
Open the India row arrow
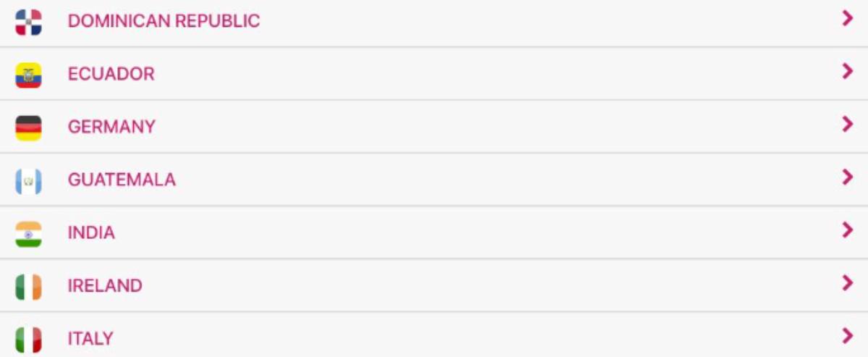848,230
